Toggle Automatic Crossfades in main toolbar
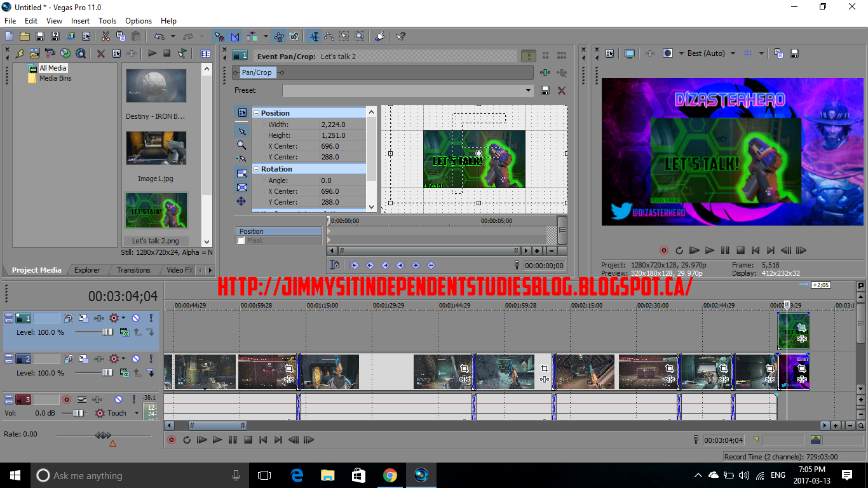Screen dimensions: 868x488 tap(235, 36)
